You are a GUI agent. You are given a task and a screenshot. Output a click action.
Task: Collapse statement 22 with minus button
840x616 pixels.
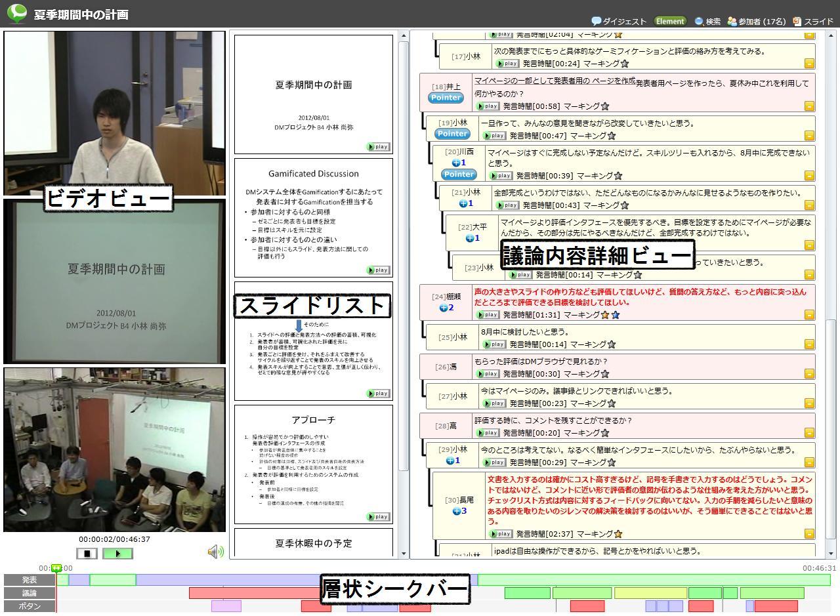(809, 245)
